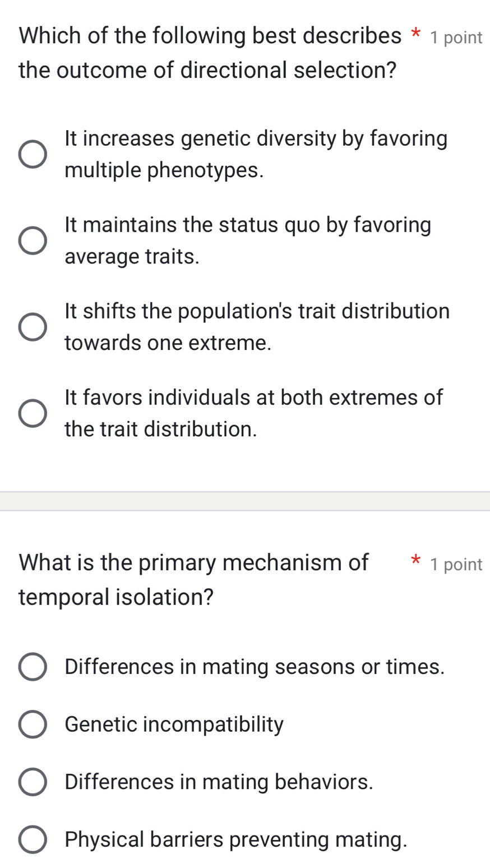Viewport: 490px width, 868px height.
Task: Select "It shifts the population's trait distribution towards one extreme"
Action: [x=32, y=327]
